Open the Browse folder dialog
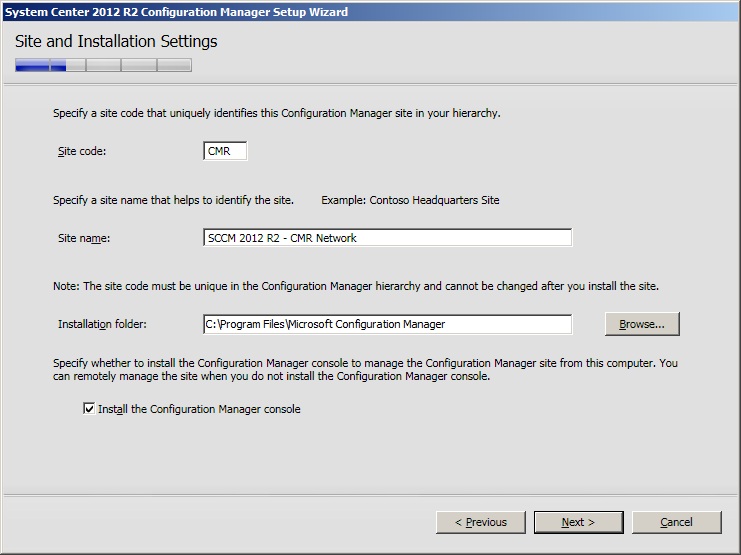The width and height of the screenshot is (741, 555). point(641,324)
